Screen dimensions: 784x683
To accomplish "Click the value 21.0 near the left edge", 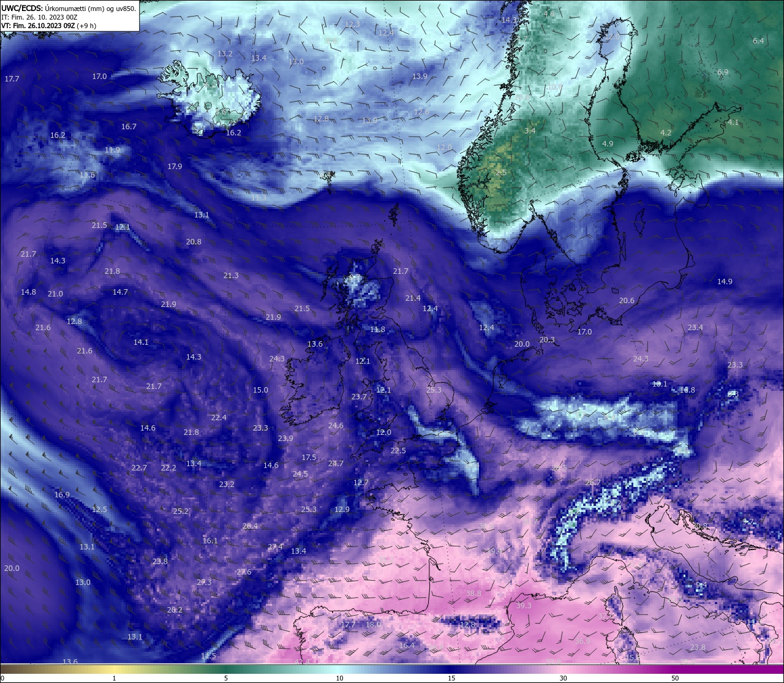I will [x=55, y=294].
